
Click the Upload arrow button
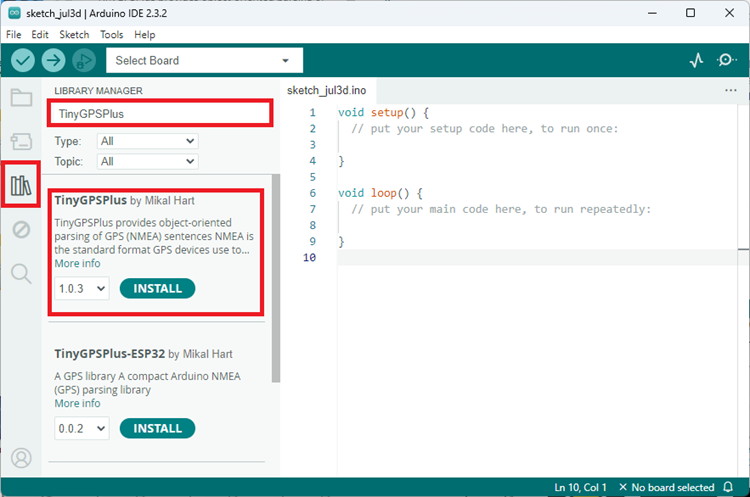(x=53, y=61)
